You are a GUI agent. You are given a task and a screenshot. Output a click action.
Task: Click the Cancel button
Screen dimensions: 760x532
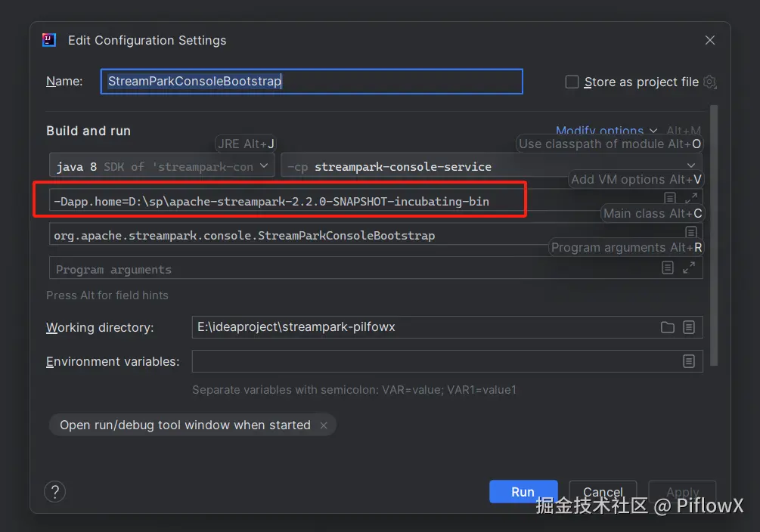pyautogui.click(x=603, y=492)
